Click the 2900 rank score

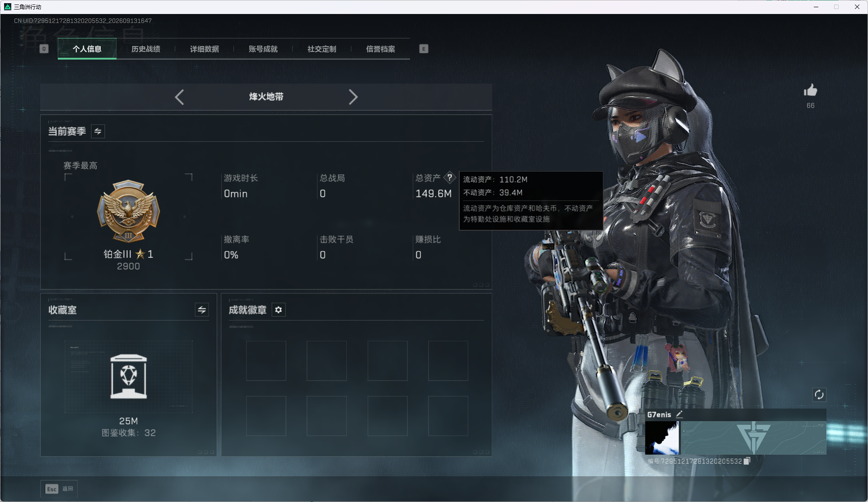(x=128, y=266)
